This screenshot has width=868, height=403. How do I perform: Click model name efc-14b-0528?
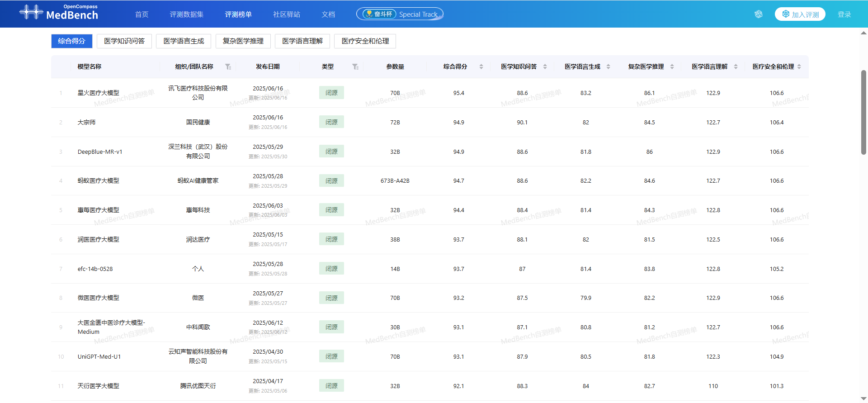point(95,269)
